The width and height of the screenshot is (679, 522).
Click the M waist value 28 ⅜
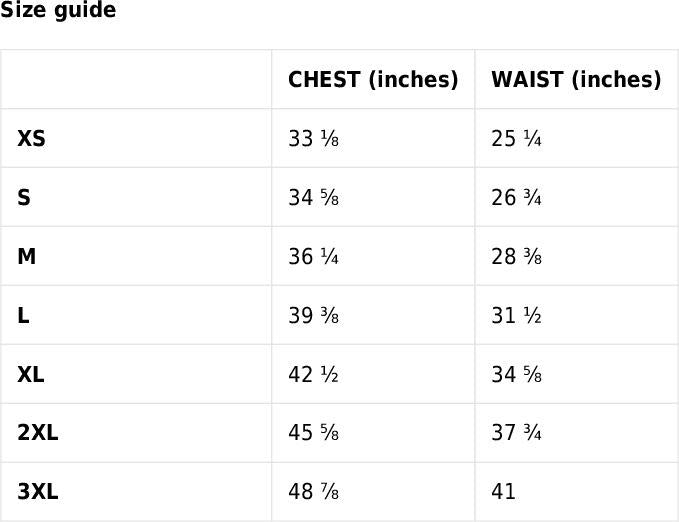tap(516, 257)
